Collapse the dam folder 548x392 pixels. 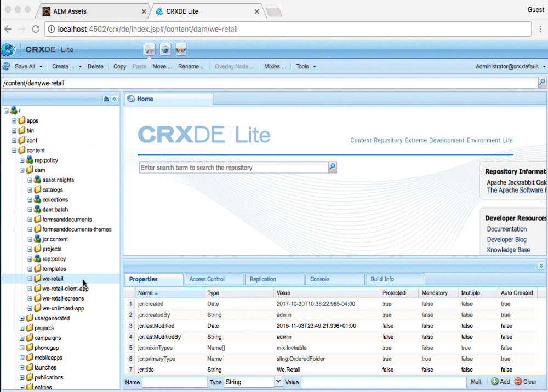[x=22, y=170]
